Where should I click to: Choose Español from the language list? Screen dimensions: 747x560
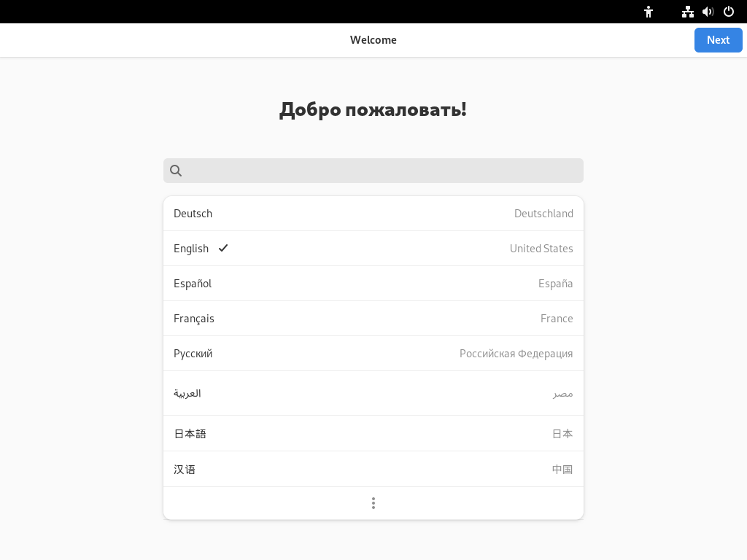tap(373, 284)
